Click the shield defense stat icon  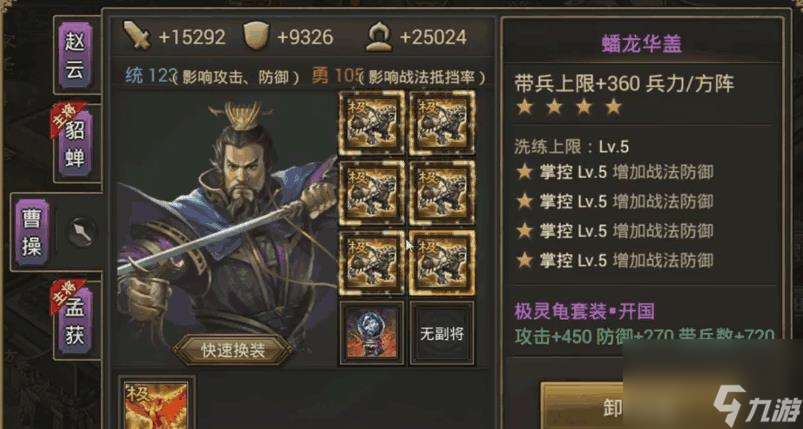click(256, 36)
